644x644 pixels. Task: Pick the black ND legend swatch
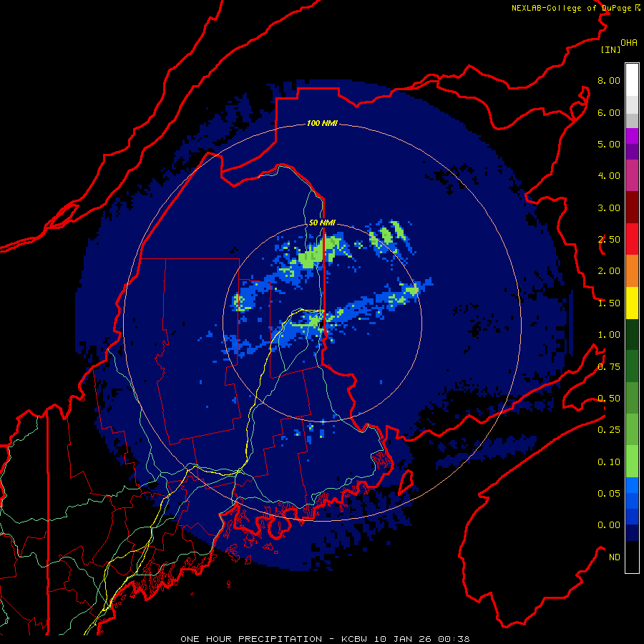pyautogui.click(x=632, y=557)
